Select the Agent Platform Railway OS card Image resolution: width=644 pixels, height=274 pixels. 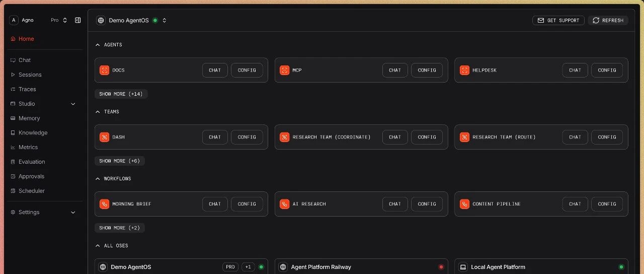click(x=361, y=266)
